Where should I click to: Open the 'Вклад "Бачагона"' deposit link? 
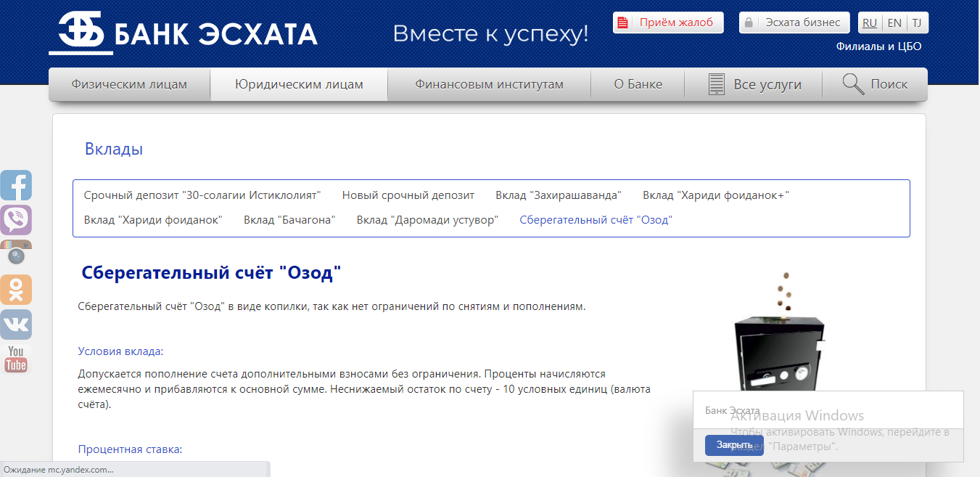coord(289,220)
